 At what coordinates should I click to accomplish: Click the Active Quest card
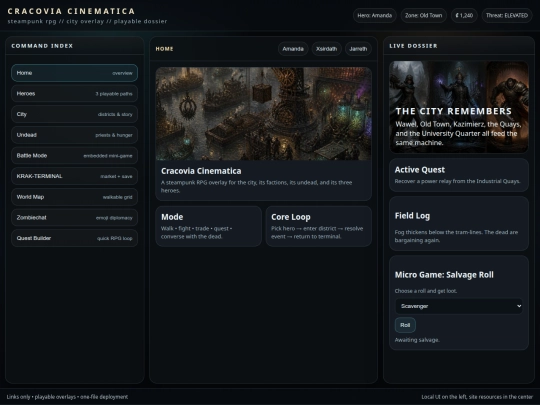pyautogui.click(x=459, y=175)
